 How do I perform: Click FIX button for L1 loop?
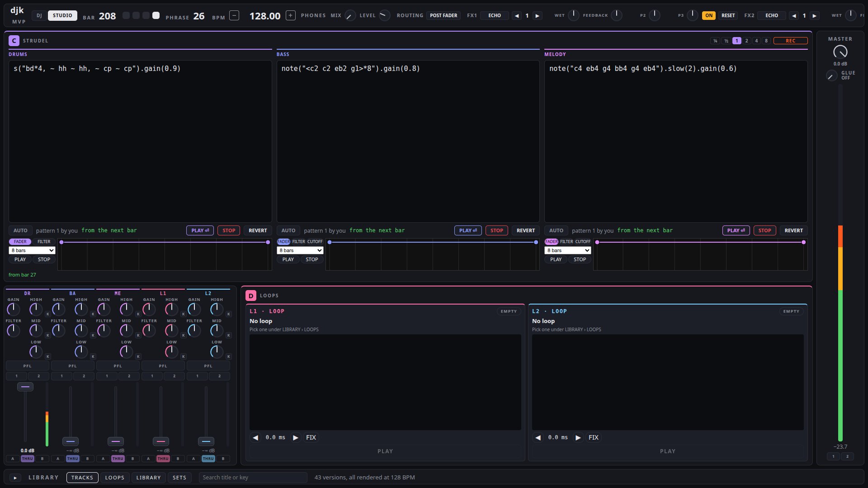point(311,437)
